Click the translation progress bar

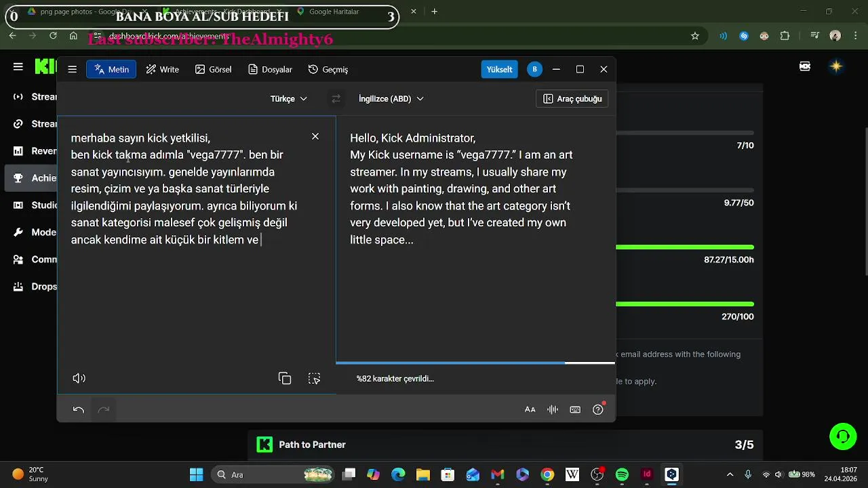point(475,363)
